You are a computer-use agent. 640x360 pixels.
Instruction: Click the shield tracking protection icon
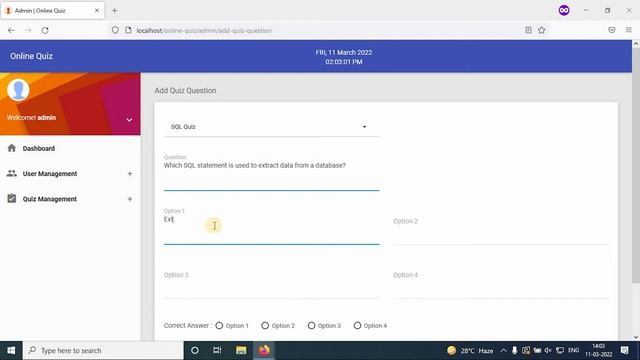pos(115,30)
